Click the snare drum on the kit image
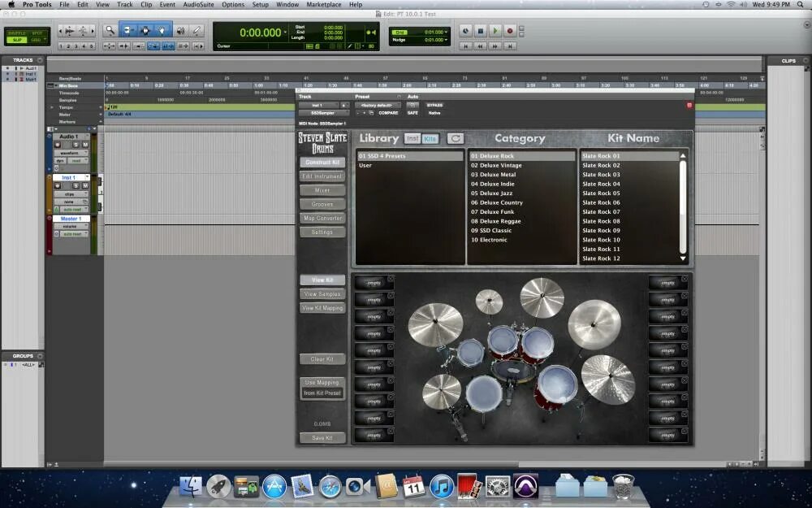 [484, 393]
